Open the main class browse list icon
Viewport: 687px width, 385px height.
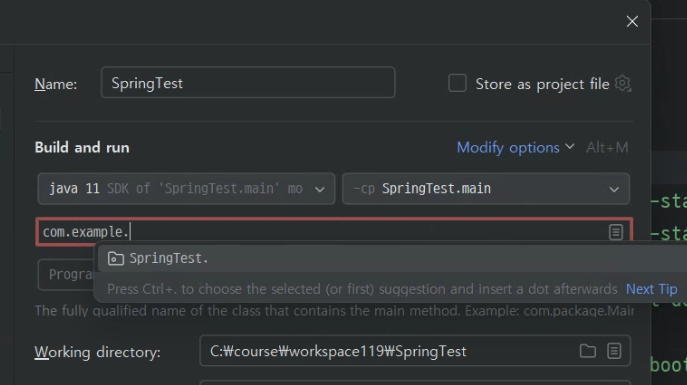pos(616,232)
